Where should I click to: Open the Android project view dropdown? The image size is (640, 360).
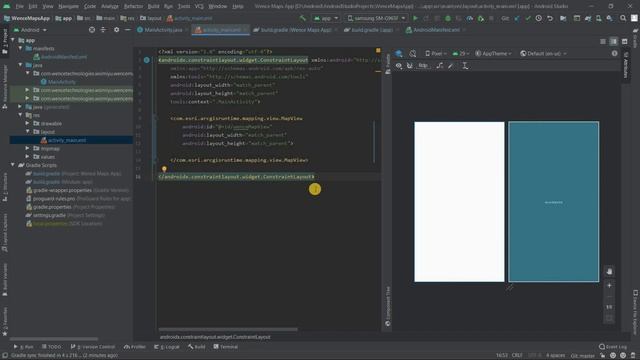(30, 30)
